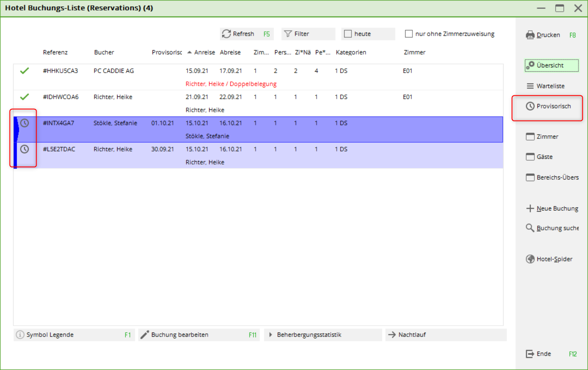Screen dimensions: 588x370
Task: Click the pencil icon for Buchung bearbeiten
Action: pyautogui.click(x=145, y=335)
